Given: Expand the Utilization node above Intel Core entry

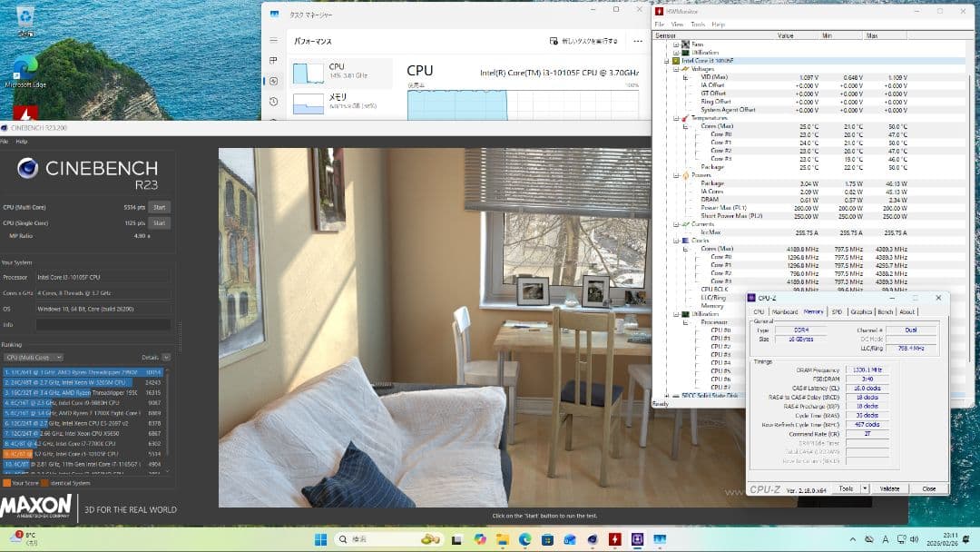Looking at the screenshot, I should [x=676, y=53].
